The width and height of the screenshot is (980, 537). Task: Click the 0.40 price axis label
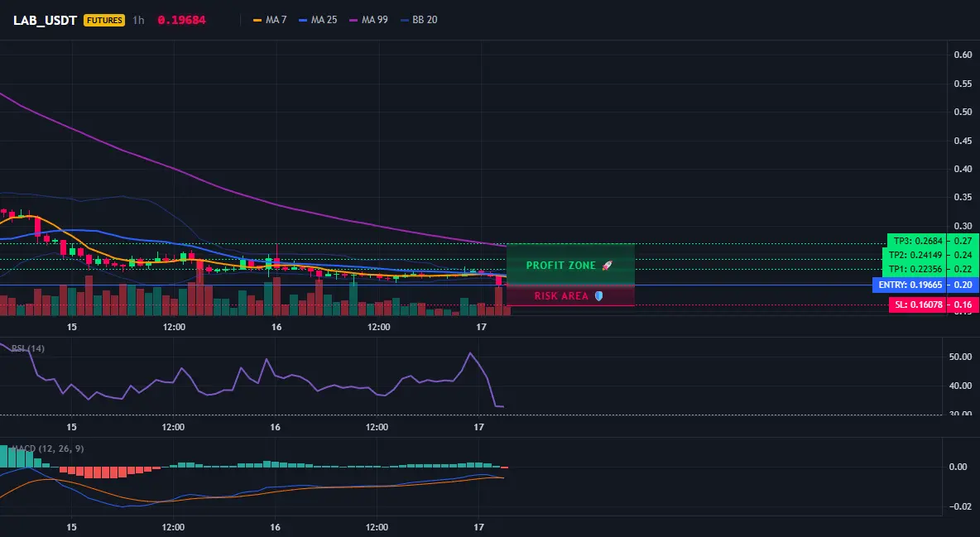tap(963, 169)
